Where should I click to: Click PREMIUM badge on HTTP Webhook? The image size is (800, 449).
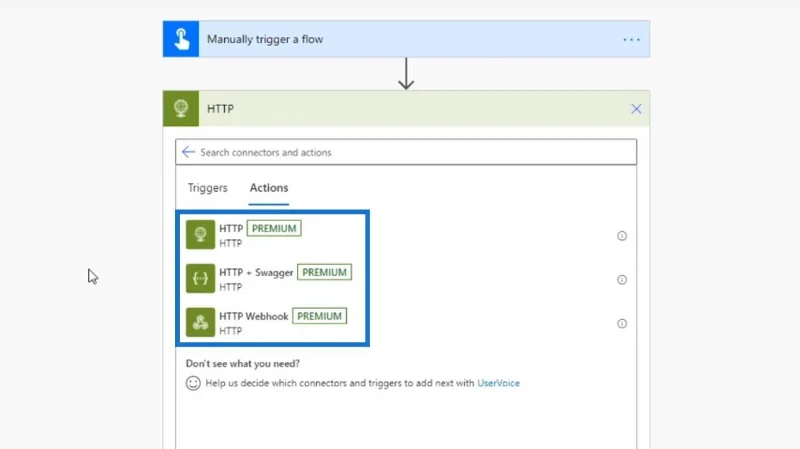(x=319, y=316)
